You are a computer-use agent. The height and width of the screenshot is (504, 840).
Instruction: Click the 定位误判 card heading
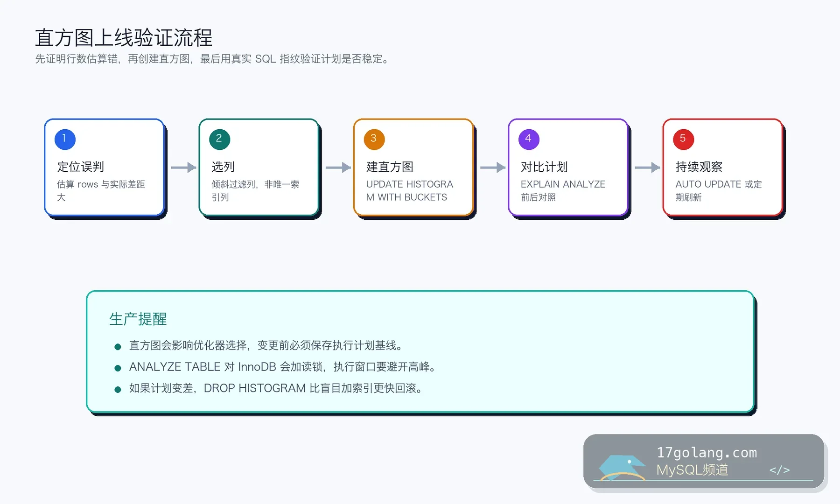(x=80, y=167)
